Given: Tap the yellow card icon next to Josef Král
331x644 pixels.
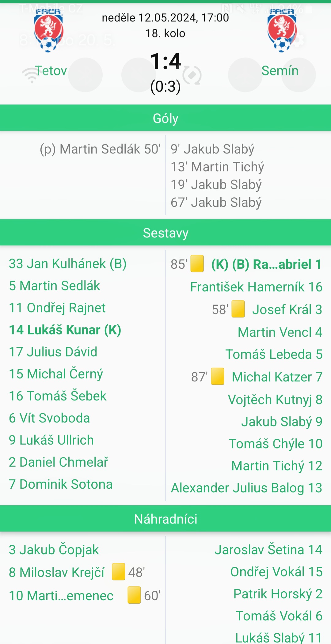Looking at the screenshot, I should [x=238, y=309].
